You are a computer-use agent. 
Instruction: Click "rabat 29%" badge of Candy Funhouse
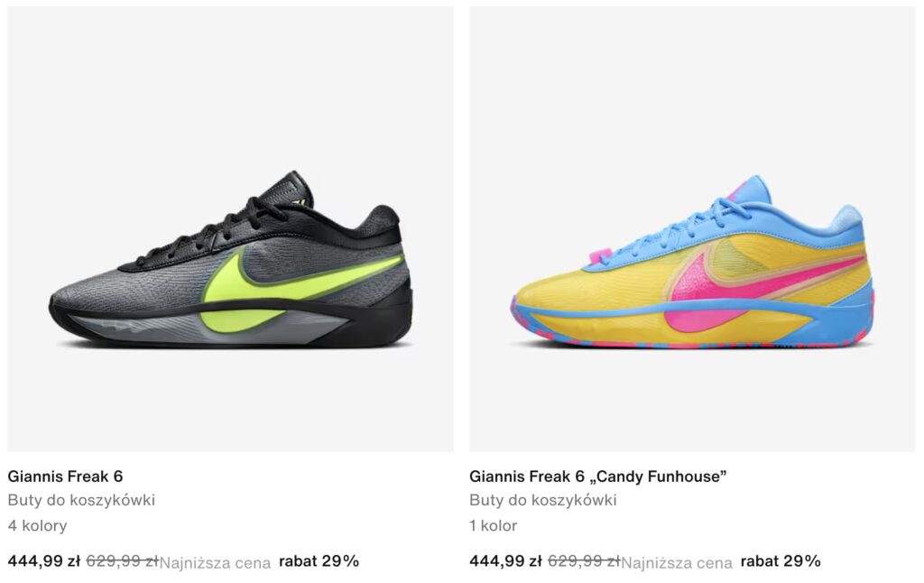pos(781,560)
